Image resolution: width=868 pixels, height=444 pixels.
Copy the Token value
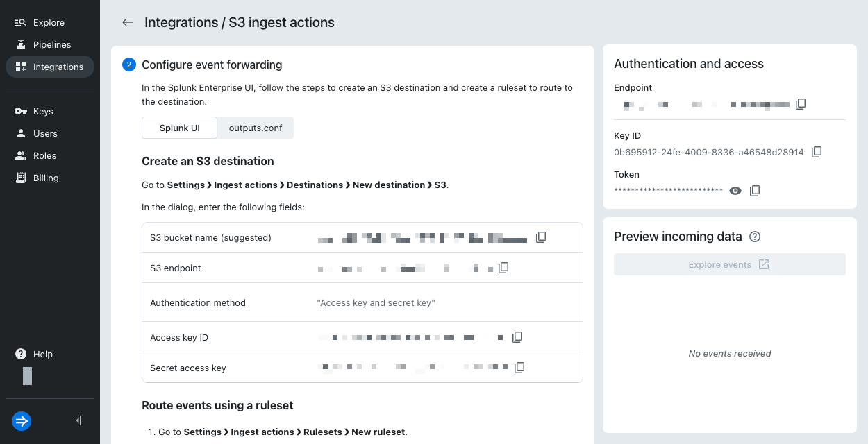[x=755, y=191]
